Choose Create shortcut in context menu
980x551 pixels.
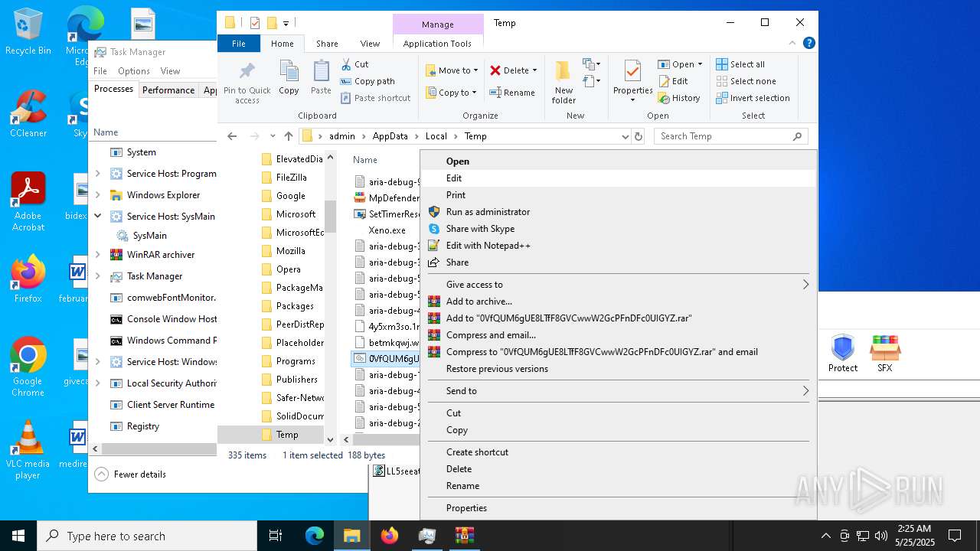(619, 452)
